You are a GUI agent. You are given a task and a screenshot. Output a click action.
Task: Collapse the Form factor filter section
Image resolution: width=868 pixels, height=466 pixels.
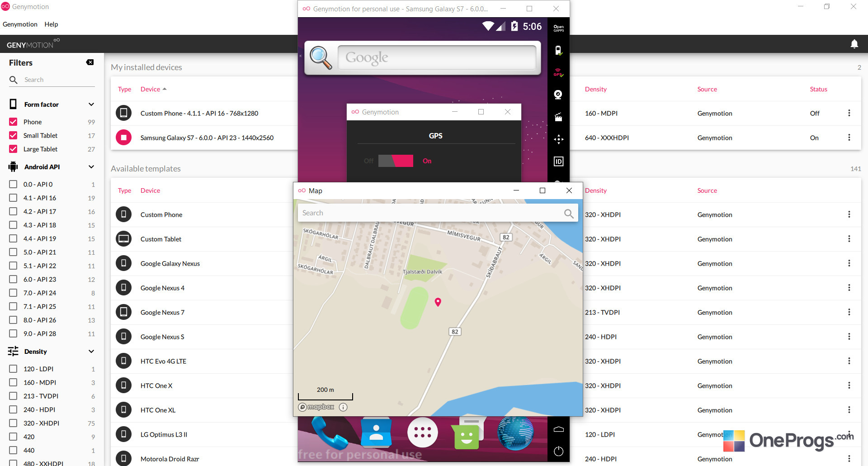click(91, 105)
